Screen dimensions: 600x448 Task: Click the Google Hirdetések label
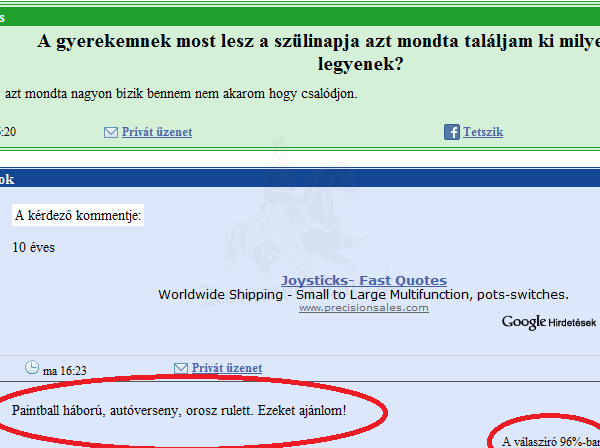[549, 322]
